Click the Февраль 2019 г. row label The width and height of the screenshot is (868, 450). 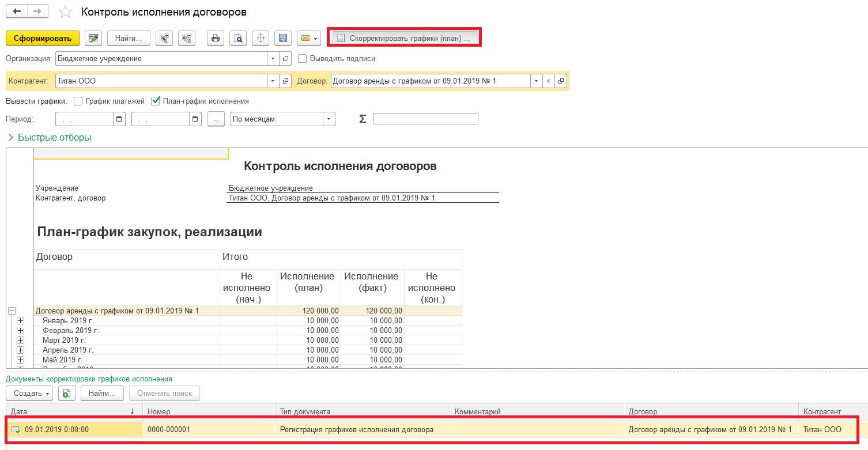(x=71, y=331)
